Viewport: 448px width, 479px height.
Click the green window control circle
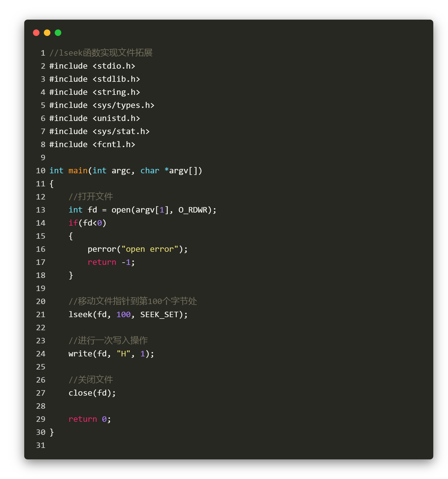pyautogui.click(x=58, y=32)
